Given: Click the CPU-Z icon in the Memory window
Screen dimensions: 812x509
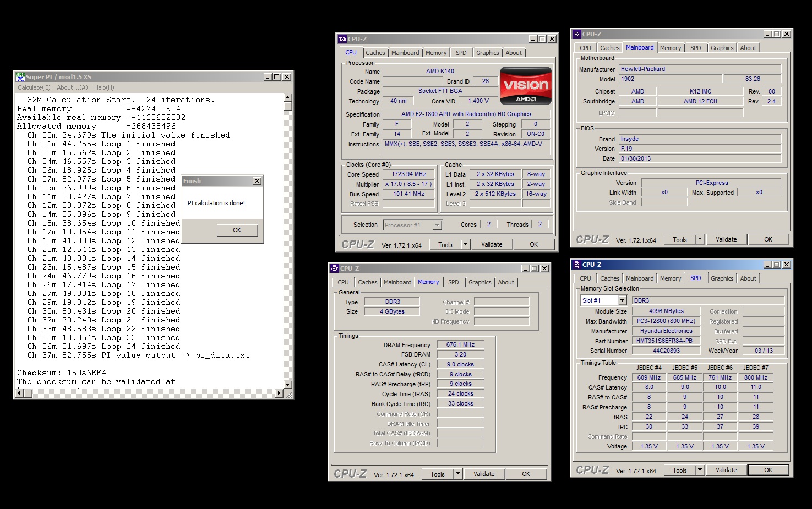Looking at the screenshot, I should click(x=334, y=269).
